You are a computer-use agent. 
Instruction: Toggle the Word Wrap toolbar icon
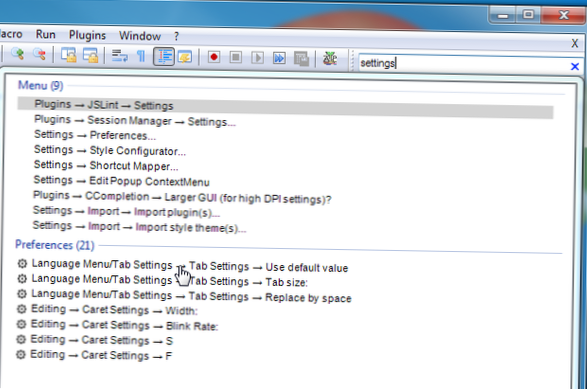(119, 56)
